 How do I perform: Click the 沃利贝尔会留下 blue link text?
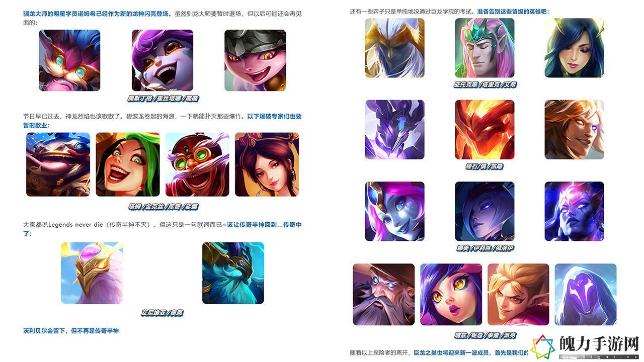46,331
